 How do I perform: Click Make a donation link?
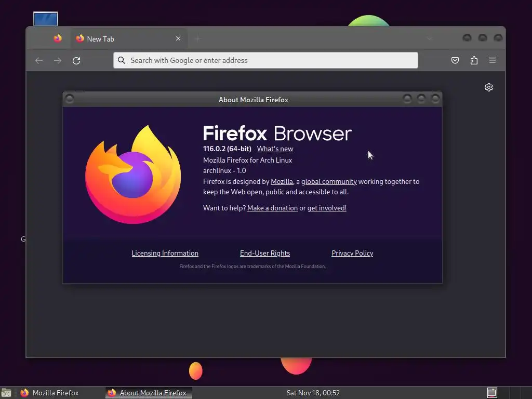pyautogui.click(x=272, y=208)
